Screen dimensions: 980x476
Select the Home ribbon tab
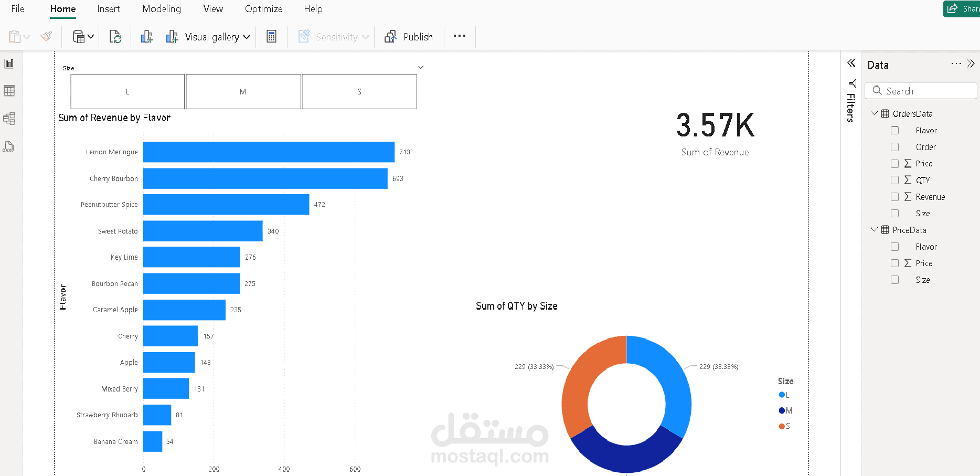63,9
